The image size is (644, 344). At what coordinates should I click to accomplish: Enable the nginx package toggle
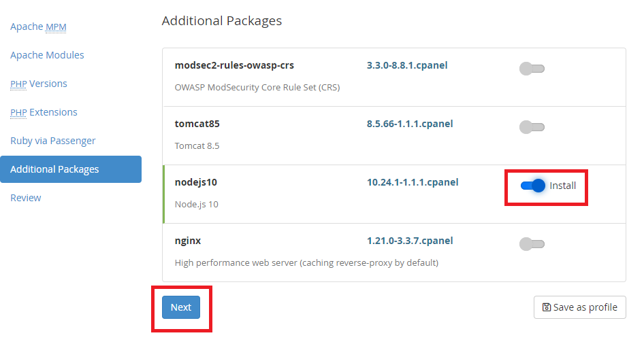pyautogui.click(x=532, y=244)
